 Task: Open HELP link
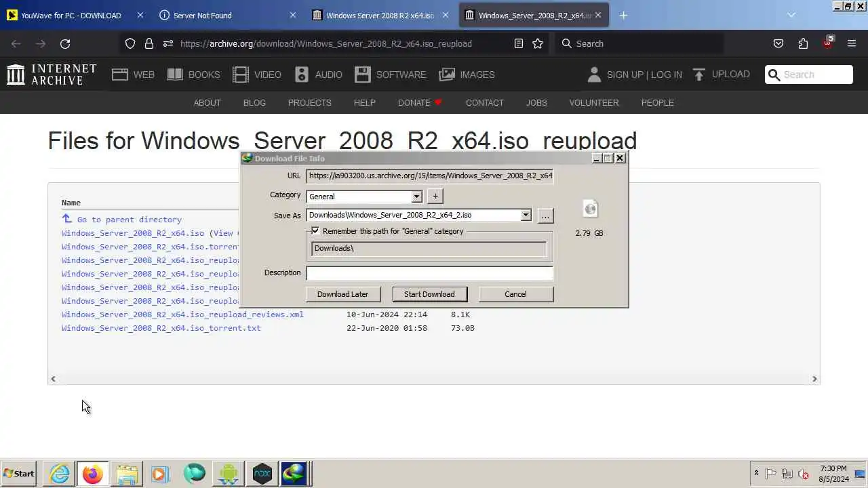pyautogui.click(x=364, y=102)
